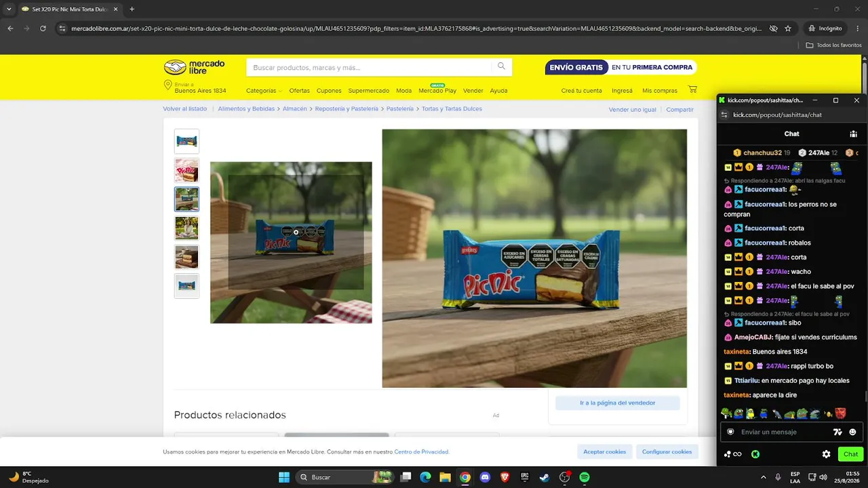Go back with the Chrome back arrow
The image size is (868, 488).
(10, 28)
